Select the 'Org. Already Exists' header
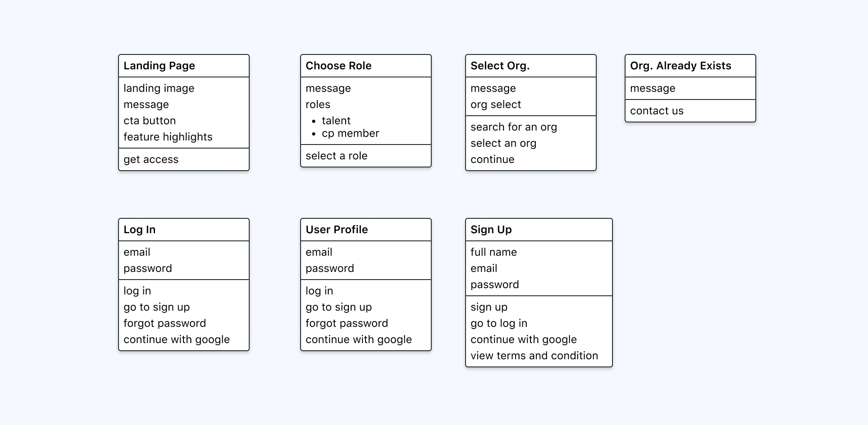 click(681, 66)
